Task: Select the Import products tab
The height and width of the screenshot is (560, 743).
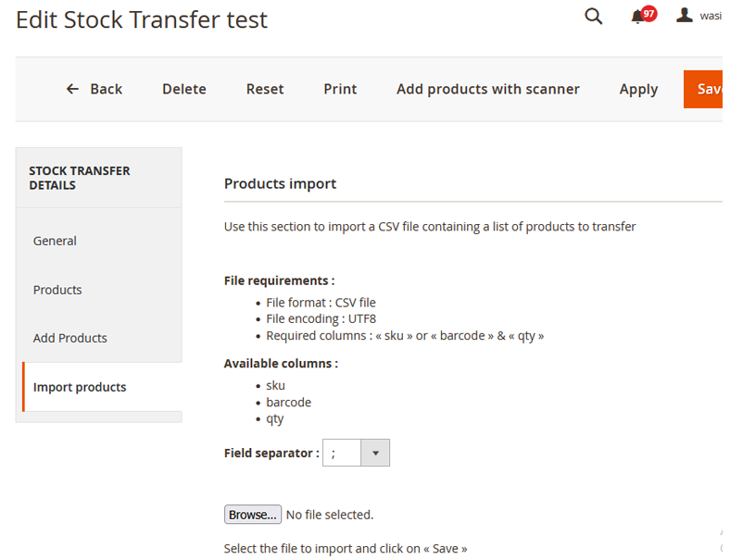Action: pos(80,387)
